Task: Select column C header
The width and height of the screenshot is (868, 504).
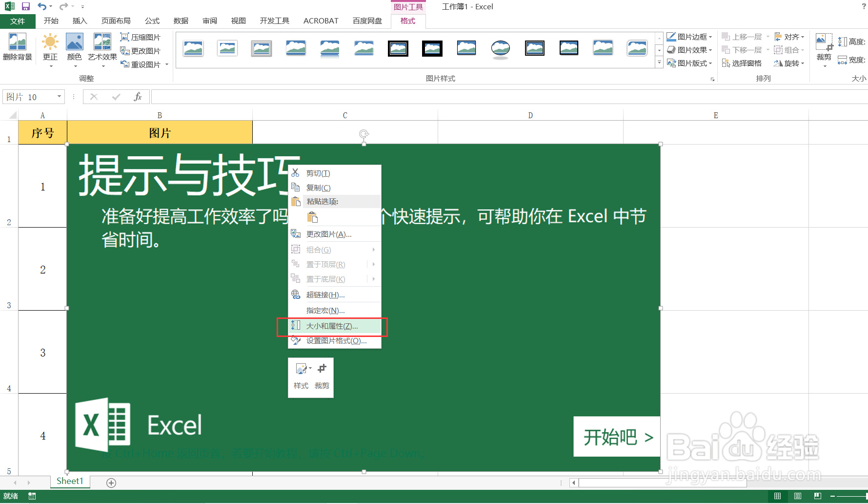Action: 345,115
